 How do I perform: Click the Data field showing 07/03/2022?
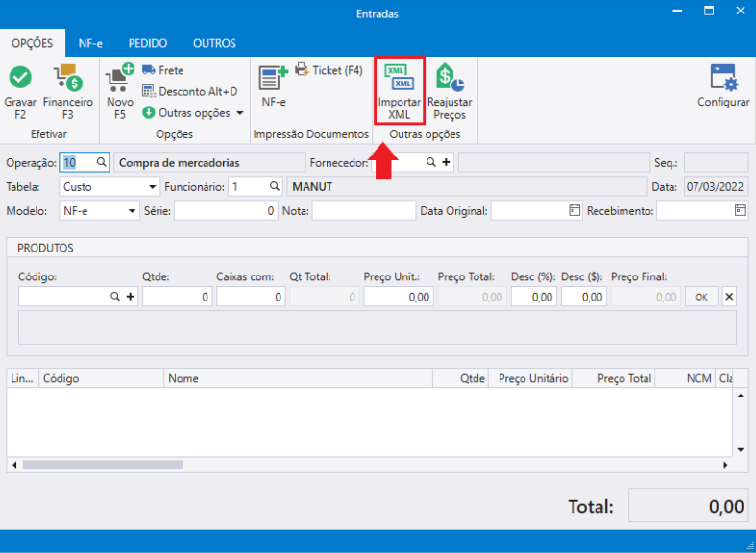(717, 186)
